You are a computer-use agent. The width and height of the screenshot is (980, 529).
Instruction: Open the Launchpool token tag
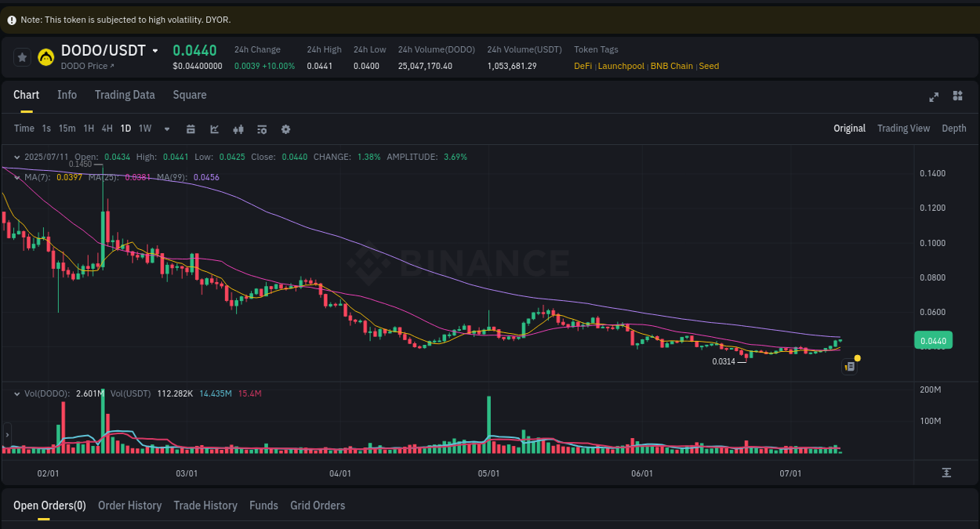point(621,66)
